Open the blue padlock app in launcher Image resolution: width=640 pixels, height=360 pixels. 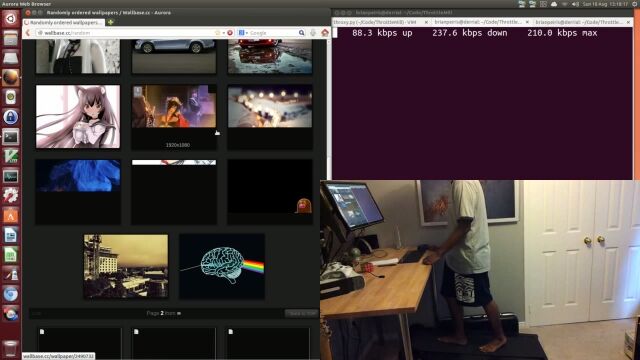[x=11, y=117]
